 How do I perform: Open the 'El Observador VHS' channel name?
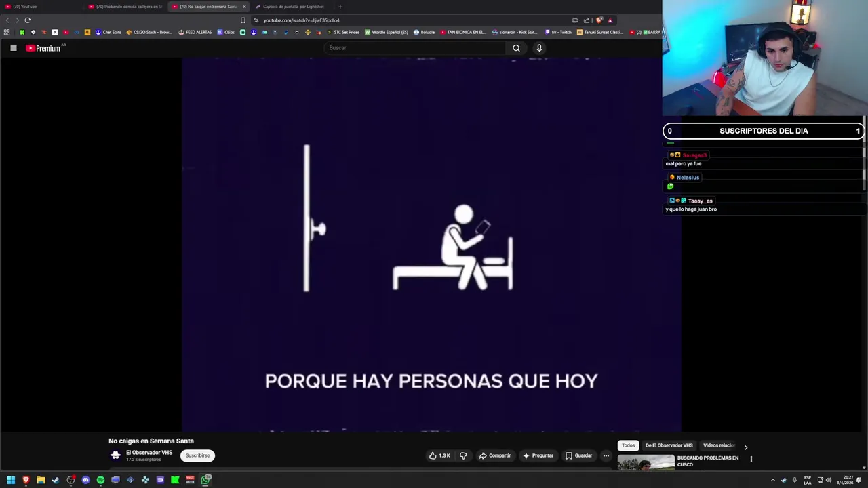click(x=149, y=453)
